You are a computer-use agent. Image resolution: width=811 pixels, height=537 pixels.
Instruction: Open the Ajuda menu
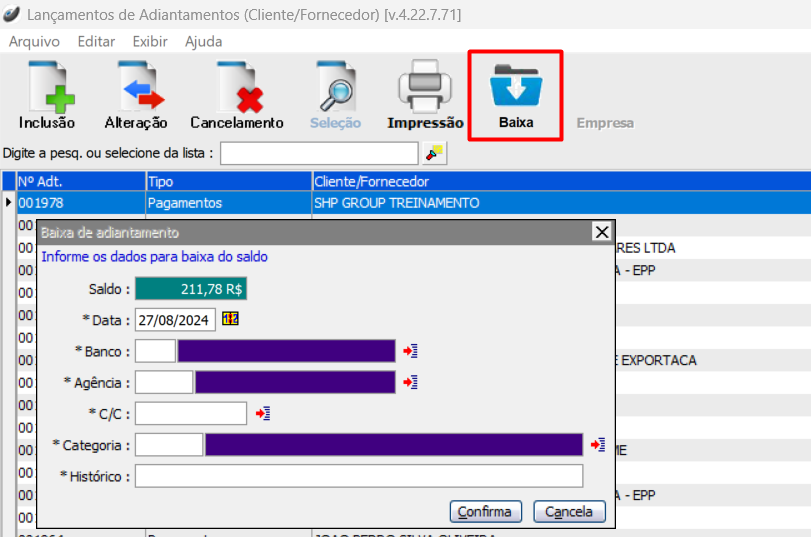coord(204,41)
